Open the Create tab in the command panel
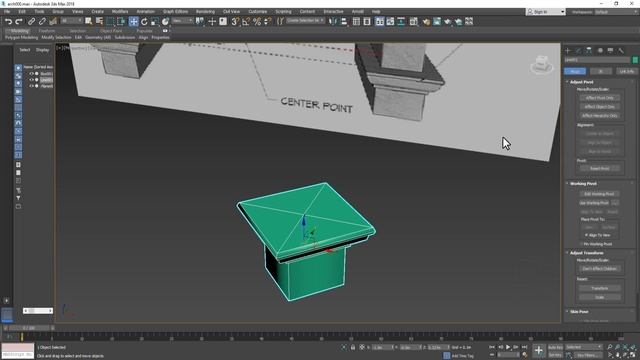640x360 pixels. pyautogui.click(x=568, y=51)
